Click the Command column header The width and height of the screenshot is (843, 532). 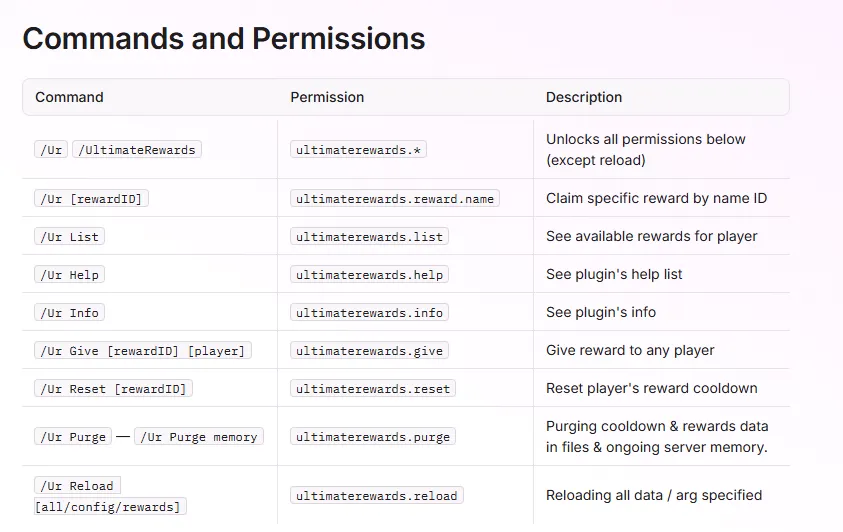tap(69, 97)
